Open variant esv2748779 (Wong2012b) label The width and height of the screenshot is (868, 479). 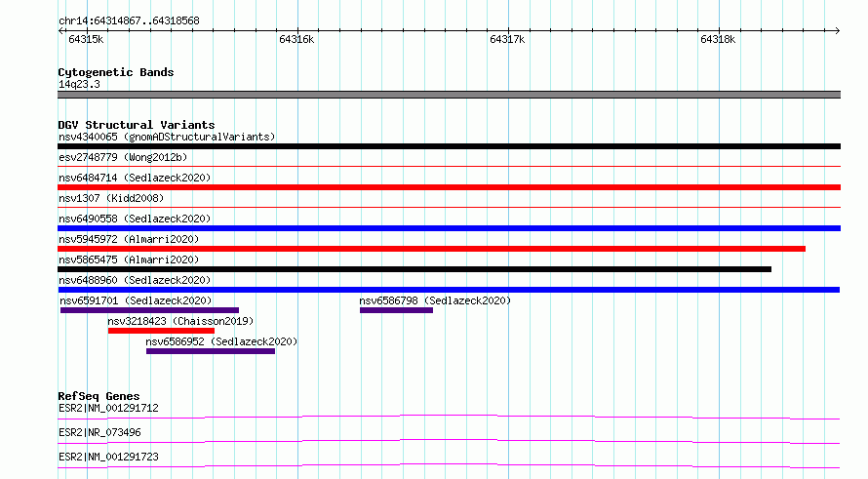point(123,157)
